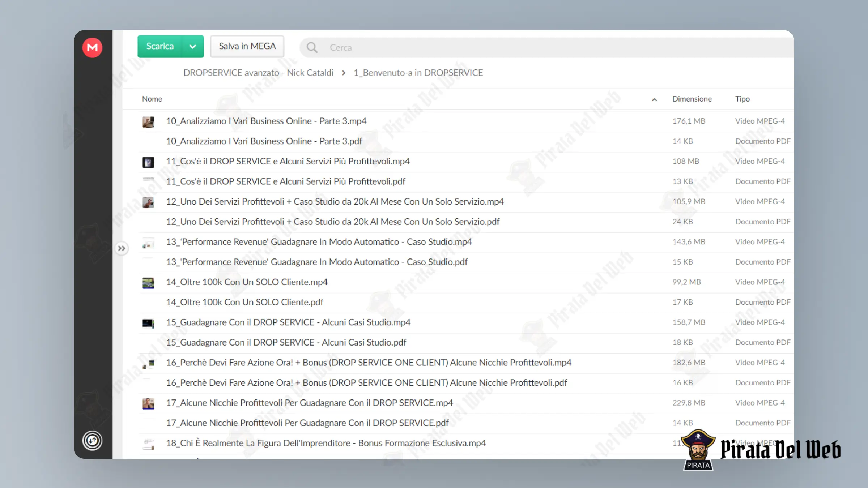The height and width of the screenshot is (488, 868).
Task: Sort by the Dimensione column header
Action: point(692,99)
